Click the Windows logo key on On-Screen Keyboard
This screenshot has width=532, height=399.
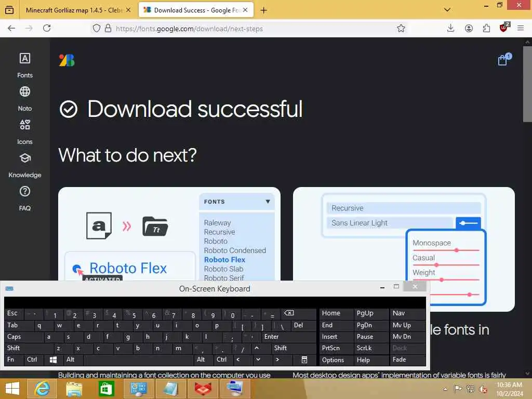(54, 360)
